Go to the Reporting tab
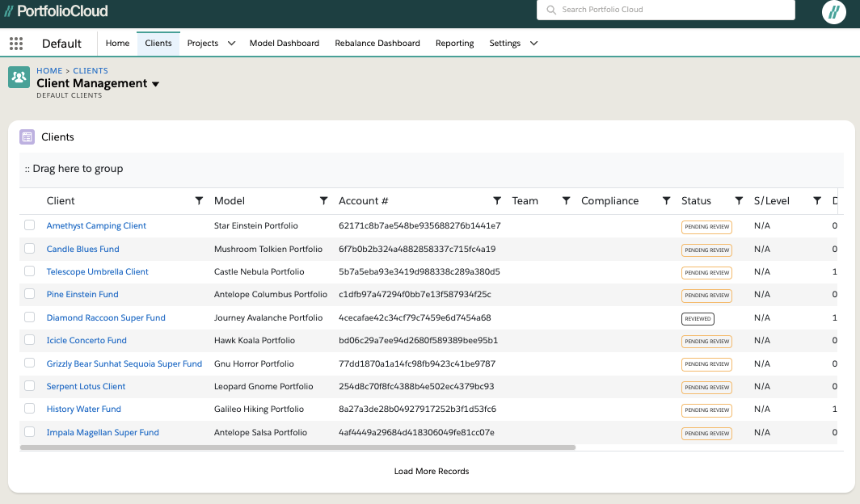 454,44
